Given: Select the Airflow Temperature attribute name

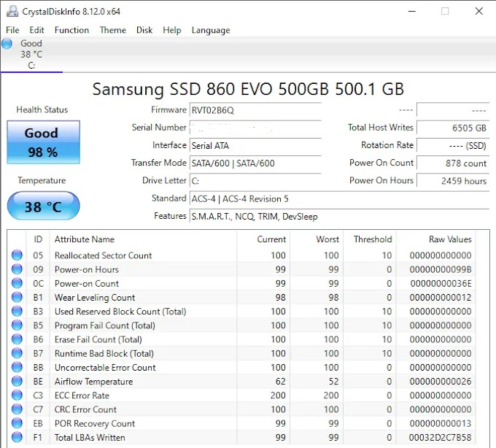Looking at the screenshot, I should pyautogui.click(x=93, y=382).
